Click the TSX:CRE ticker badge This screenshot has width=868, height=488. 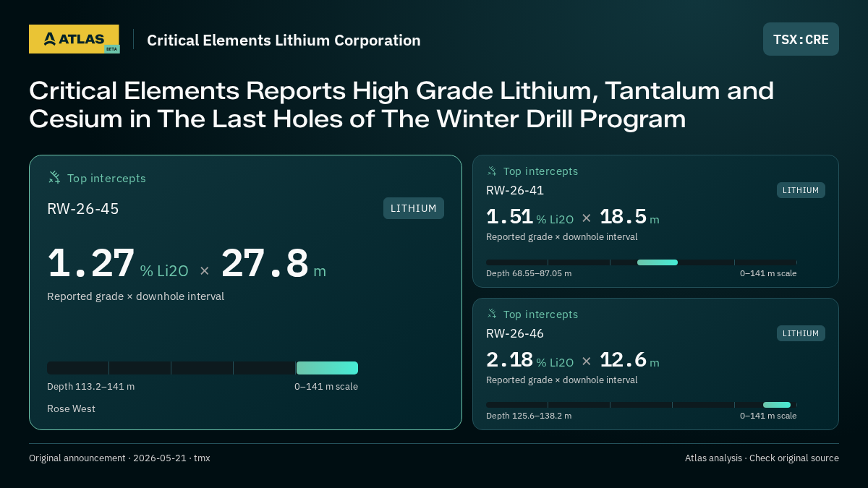(x=801, y=39)
